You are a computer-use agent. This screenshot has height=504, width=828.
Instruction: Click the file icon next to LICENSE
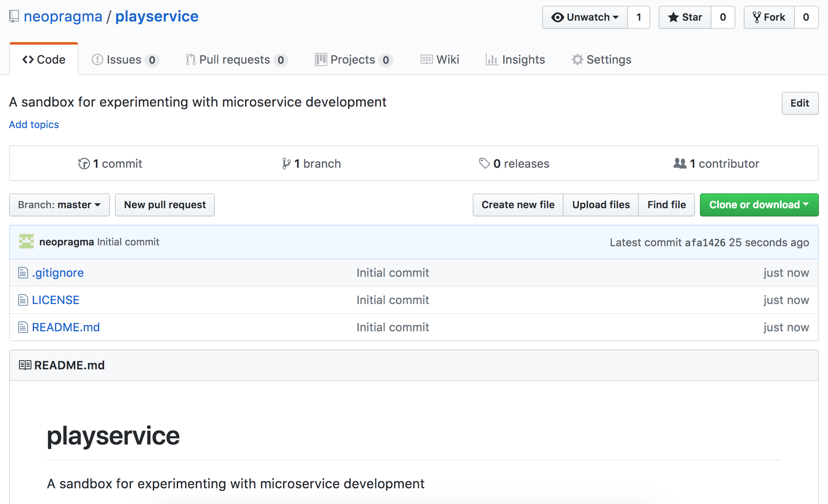(x=23, y=300)
